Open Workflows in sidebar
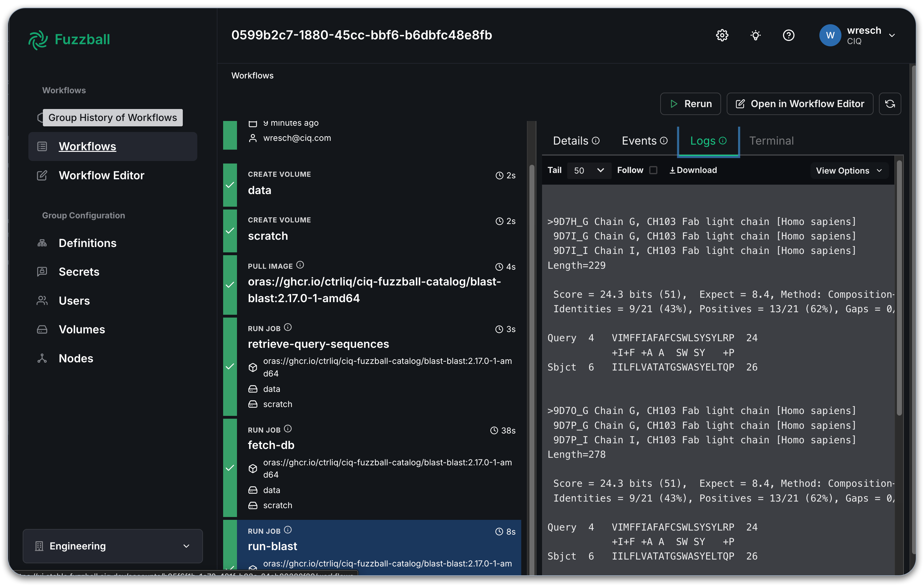 click(113, 146)
